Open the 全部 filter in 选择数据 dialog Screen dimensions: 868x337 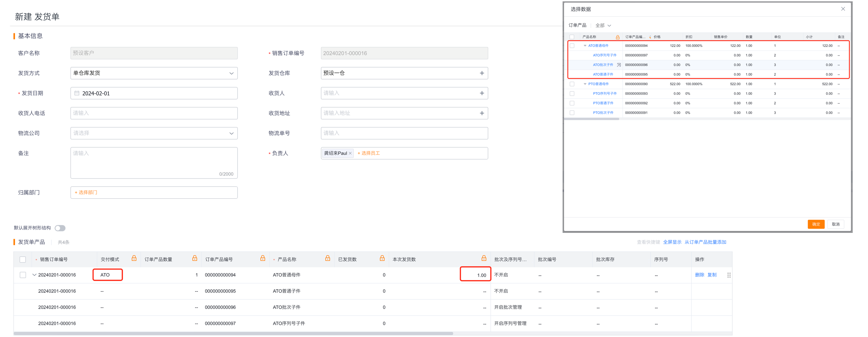tap(603, 26)
